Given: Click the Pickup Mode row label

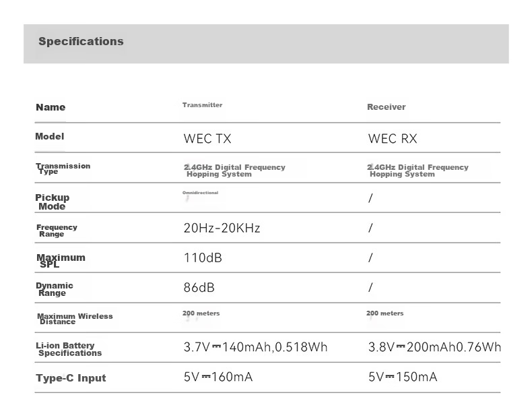Looking at the screenshot, I should (53, 202).
